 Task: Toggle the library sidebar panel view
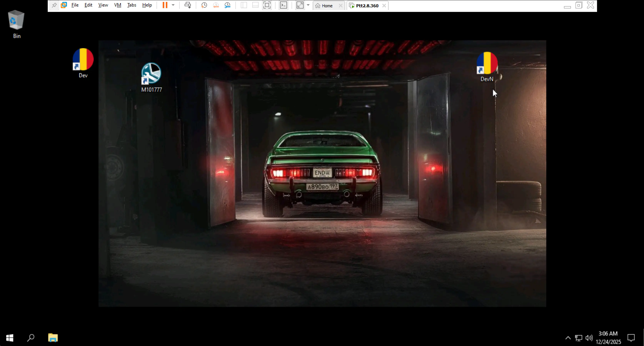(244, 5)
